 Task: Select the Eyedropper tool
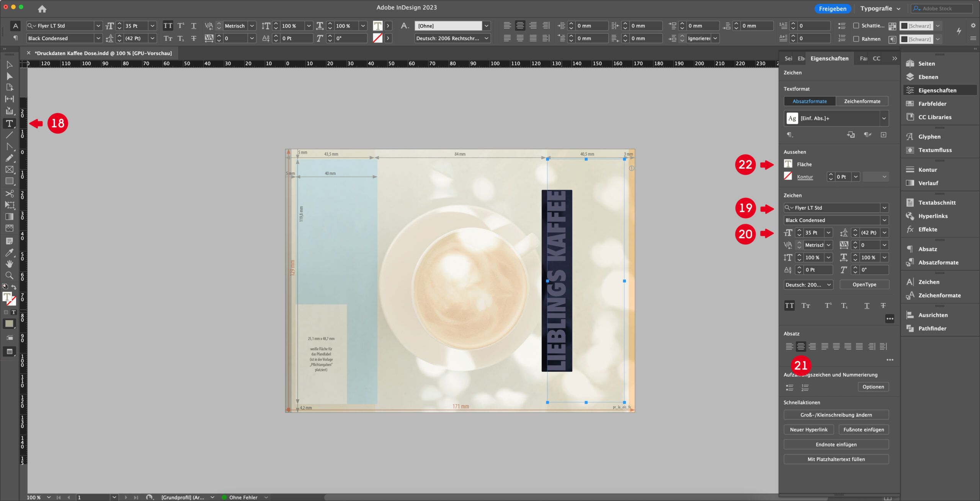pyautogui.click(x=10, y=252)
